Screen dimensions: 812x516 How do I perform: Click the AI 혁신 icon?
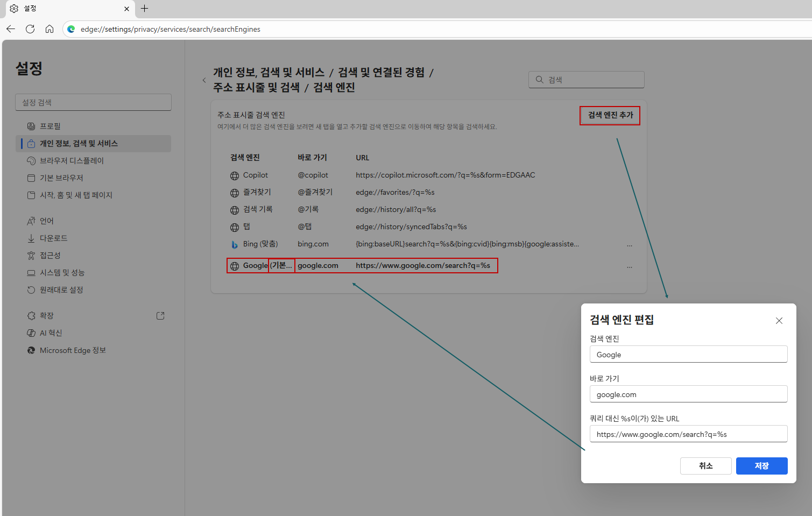pyautogui.click(x=31, y=333)
